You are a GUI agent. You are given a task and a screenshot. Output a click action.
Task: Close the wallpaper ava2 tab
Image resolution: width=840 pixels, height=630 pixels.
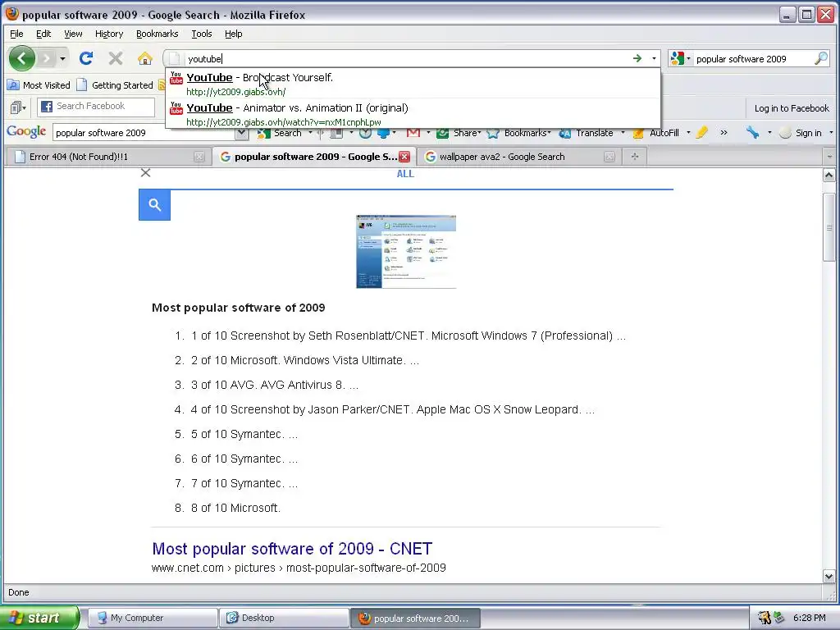609,157
